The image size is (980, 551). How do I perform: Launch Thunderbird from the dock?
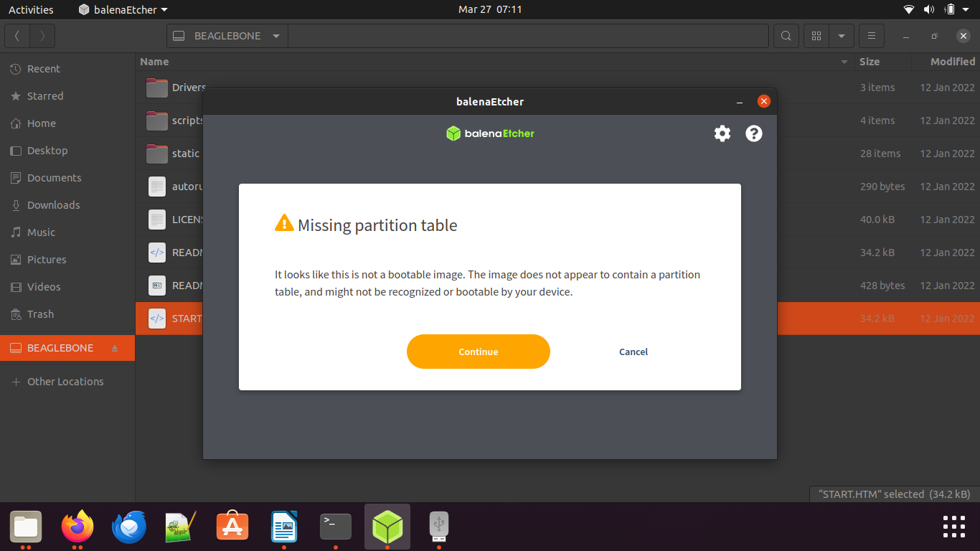(x=129, y=528)
